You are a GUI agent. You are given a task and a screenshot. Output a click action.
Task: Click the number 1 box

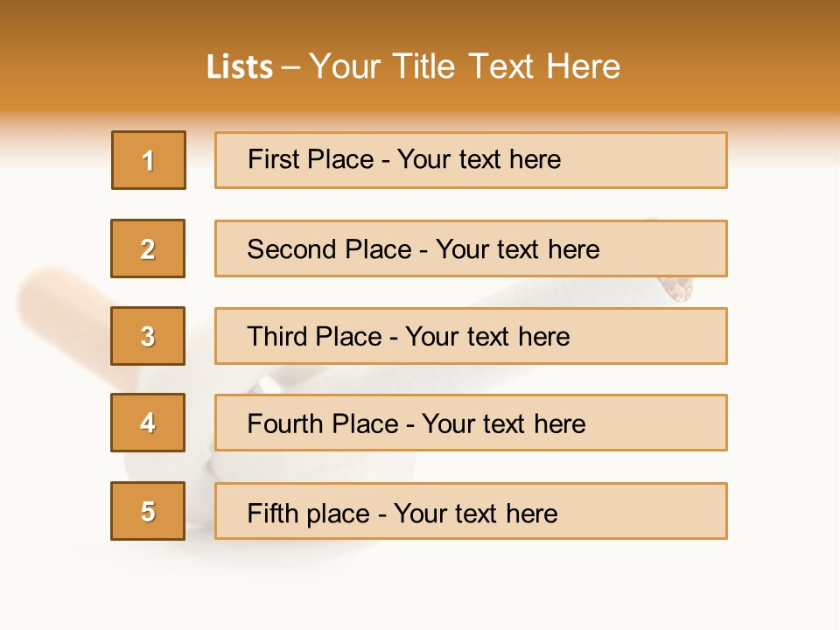(149, 160)
